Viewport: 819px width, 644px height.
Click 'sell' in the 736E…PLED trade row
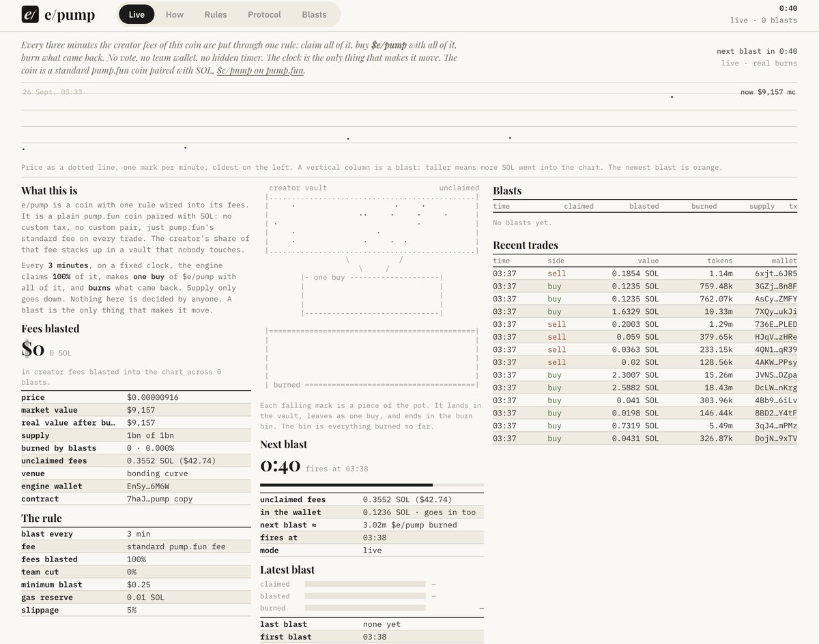click(557, 325)
